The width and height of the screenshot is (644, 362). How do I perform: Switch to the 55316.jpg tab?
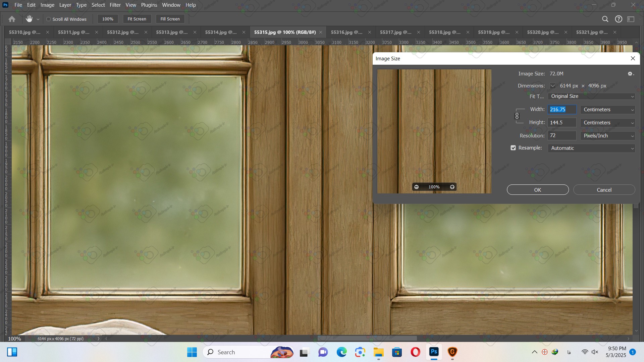tap(346, 32)
